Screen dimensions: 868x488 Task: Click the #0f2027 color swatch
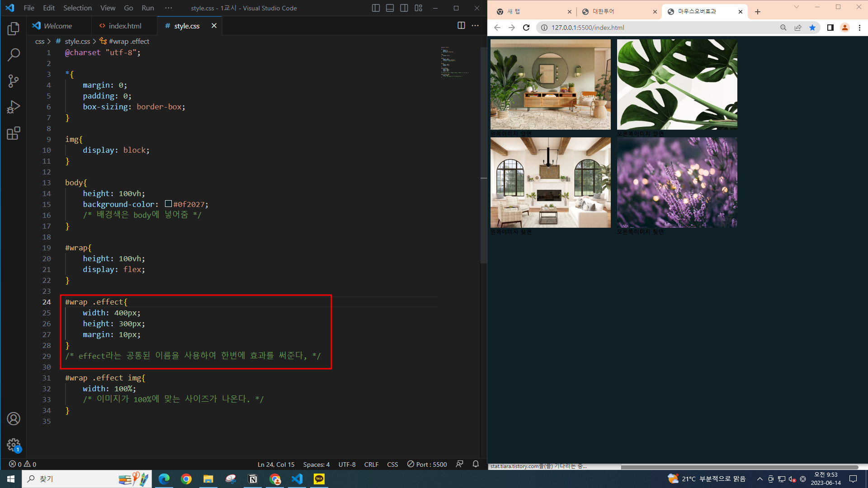(168, 204)
